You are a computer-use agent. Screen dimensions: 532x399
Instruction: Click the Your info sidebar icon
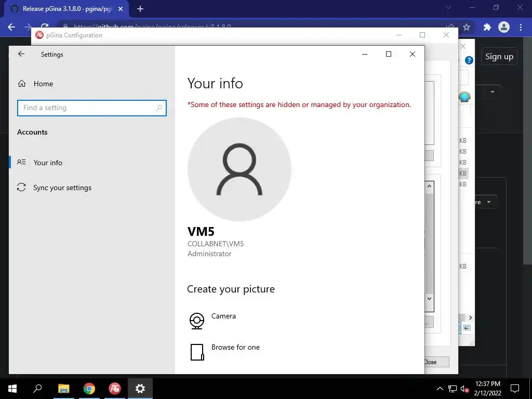(21, 162)
